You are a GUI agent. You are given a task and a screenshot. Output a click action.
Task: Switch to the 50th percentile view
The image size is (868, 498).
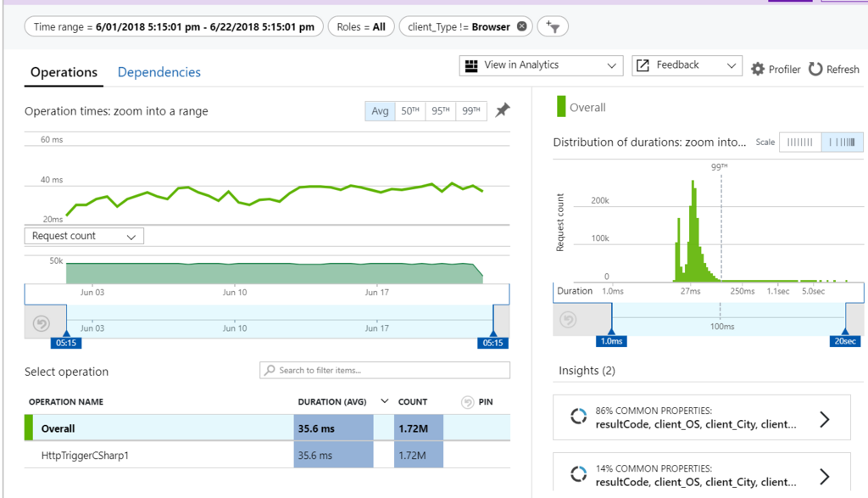tap(410, 111)
